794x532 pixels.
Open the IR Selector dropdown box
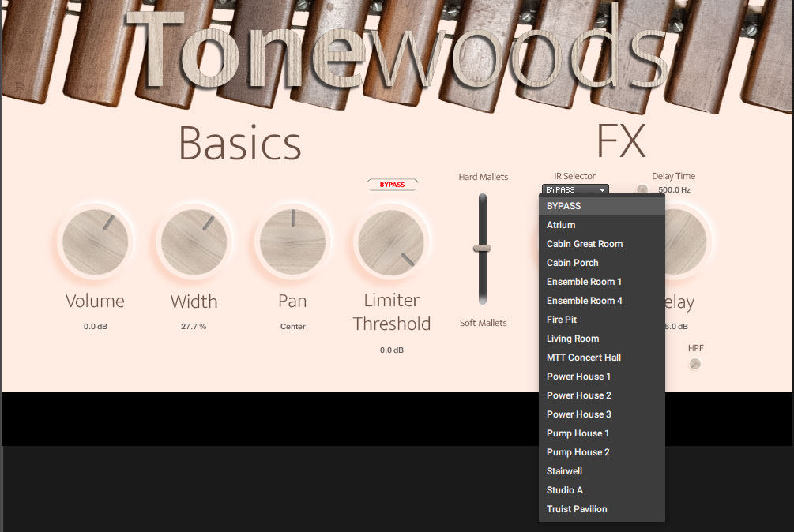pyautogui.click(x=575, y=190)
